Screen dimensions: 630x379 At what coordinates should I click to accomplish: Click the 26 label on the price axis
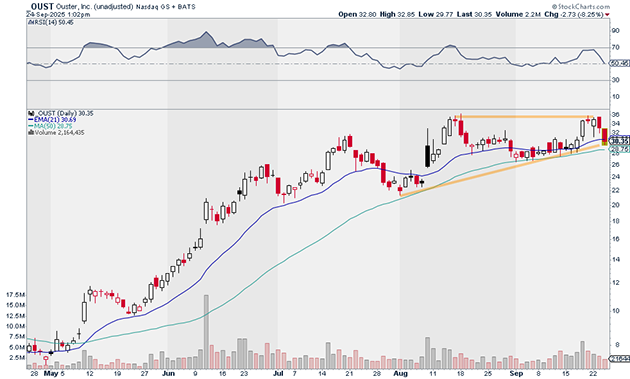[x=615, y=164]
